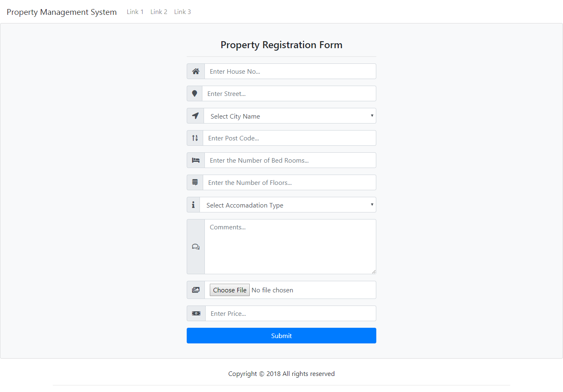Click the Choose File button
Viewport: 563px width, 392px height.
pyautogui.click(x=230, y=290)
